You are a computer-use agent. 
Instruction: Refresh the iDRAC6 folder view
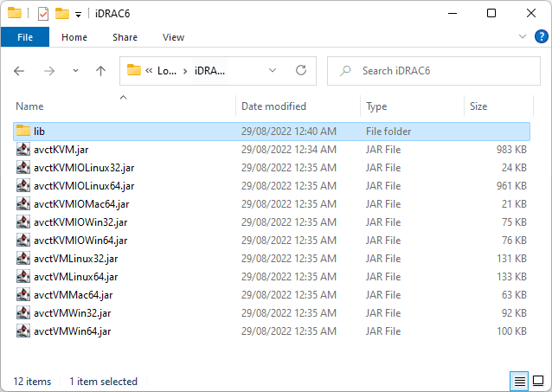[301, 71]
